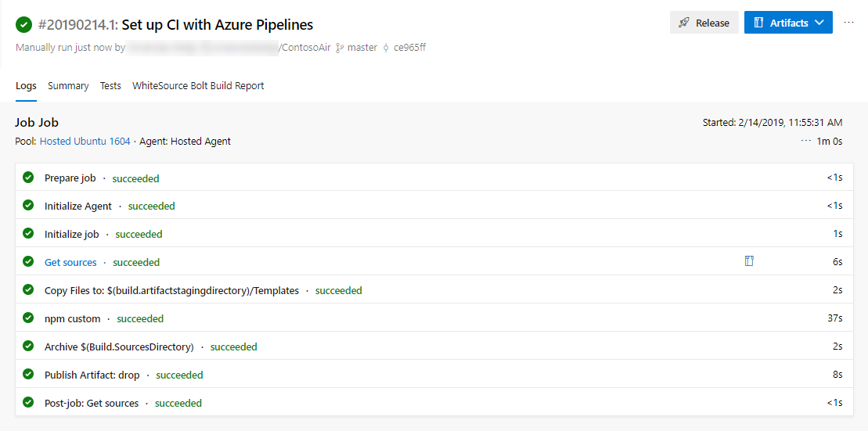Image resolution: width=868 pixels, height=431 pixels.
Task: Click the rocket icon on the Release button
Action: tap(684, 23)
